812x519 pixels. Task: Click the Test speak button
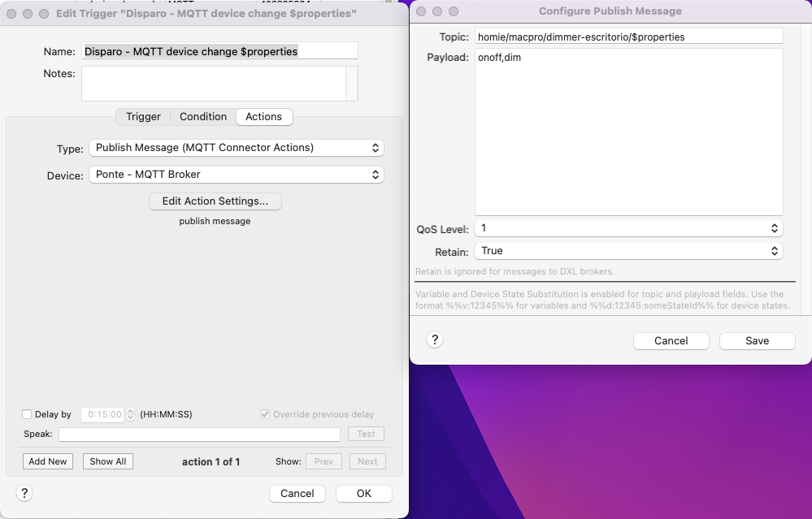tap(366, 434)
